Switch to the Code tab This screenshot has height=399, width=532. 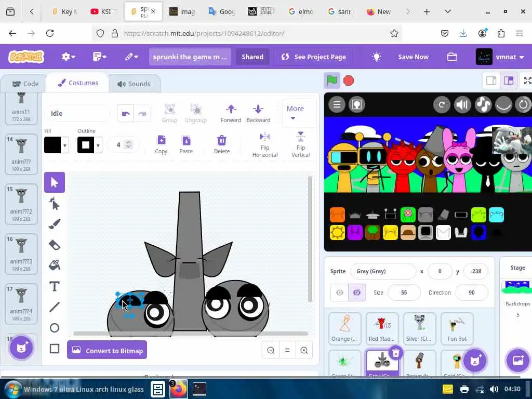pos(25,84)
